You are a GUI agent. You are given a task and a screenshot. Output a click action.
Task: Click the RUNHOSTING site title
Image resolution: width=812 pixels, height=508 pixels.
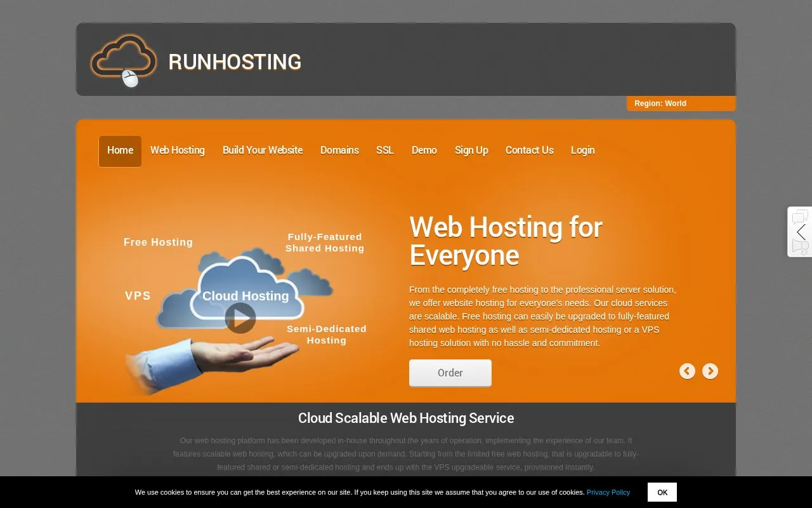click(235, 62)
